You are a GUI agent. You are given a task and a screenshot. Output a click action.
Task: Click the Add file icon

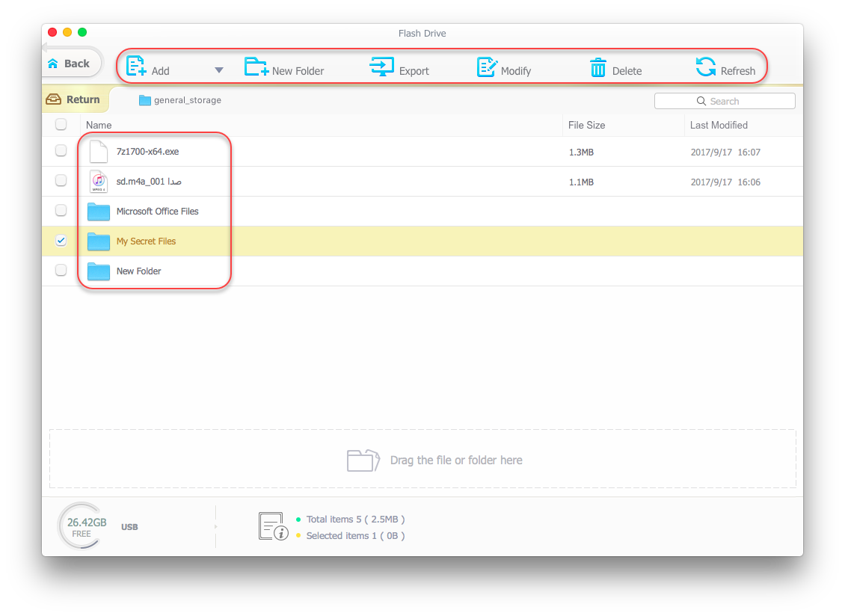tap(136, 67)
